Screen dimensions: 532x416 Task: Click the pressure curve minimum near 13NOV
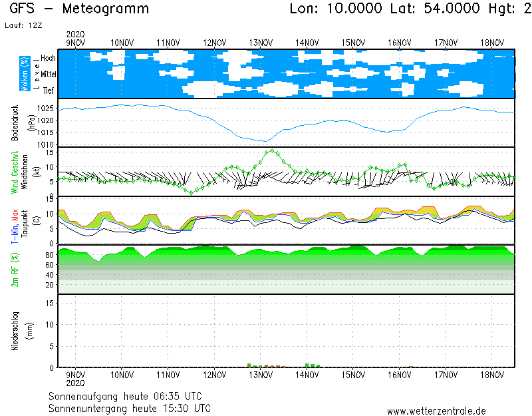(265, 141)
